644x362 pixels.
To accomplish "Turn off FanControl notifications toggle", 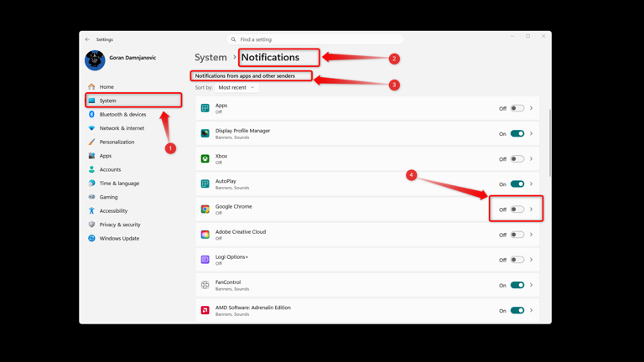I will coord(517,285).
